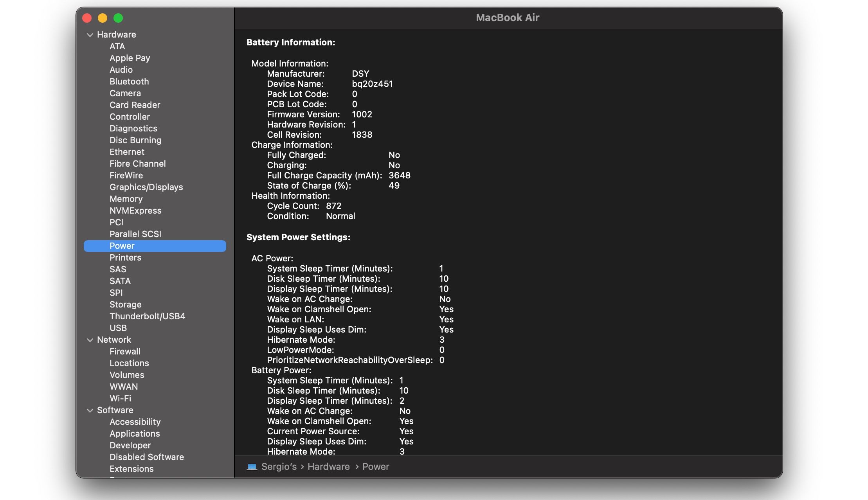Open the Disabled Software section
Image resolution: width=868 pixels, height=500 pixels.
(x=147, y=457)
